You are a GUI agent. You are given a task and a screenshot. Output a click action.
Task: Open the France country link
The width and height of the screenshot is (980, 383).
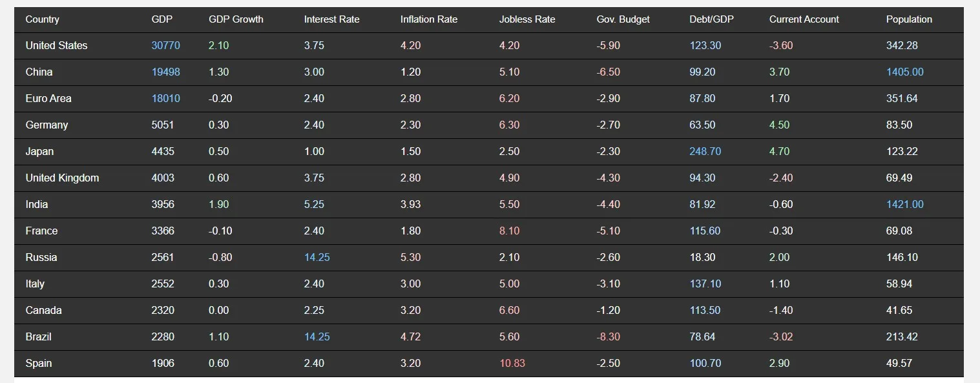pyautogui.click(x=41, y=231)
